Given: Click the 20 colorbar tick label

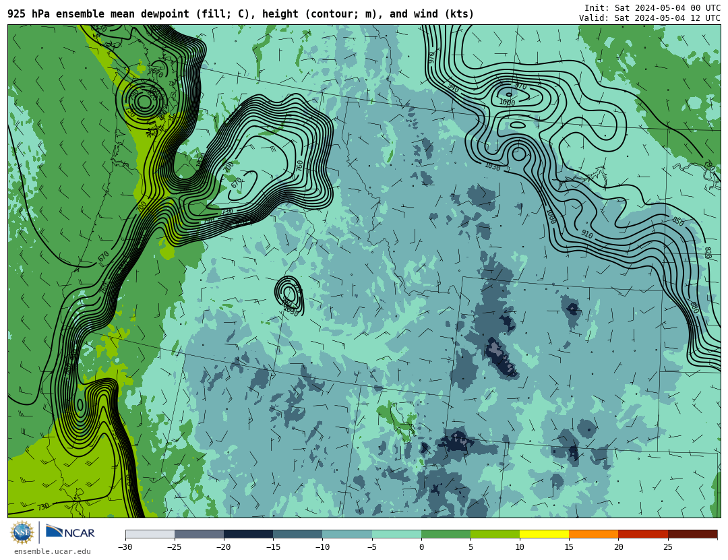Looking at the screenshot, I should [x=618, y=547].
